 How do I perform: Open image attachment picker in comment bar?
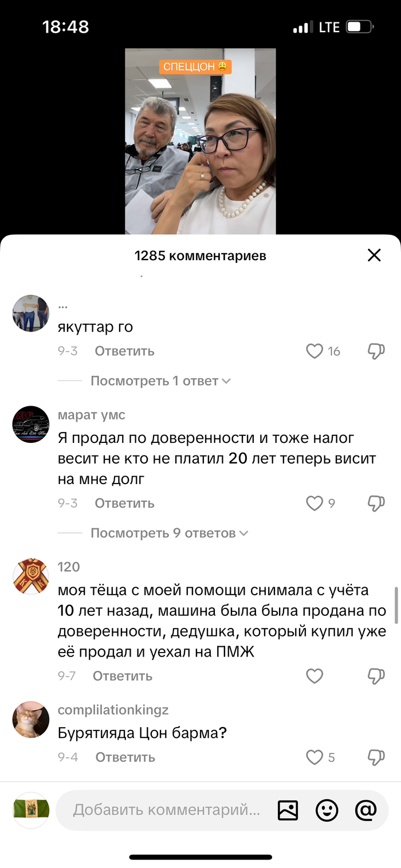click(x=288, y=810)
